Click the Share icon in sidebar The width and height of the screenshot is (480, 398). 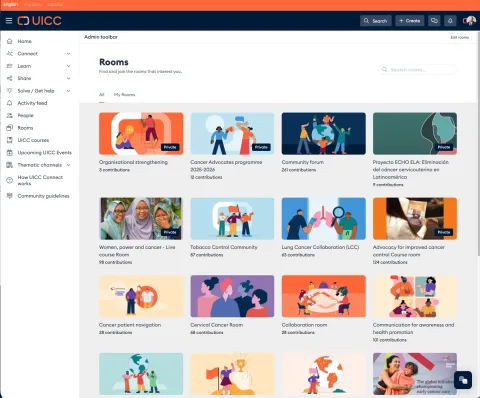click(x=10, y=78)
